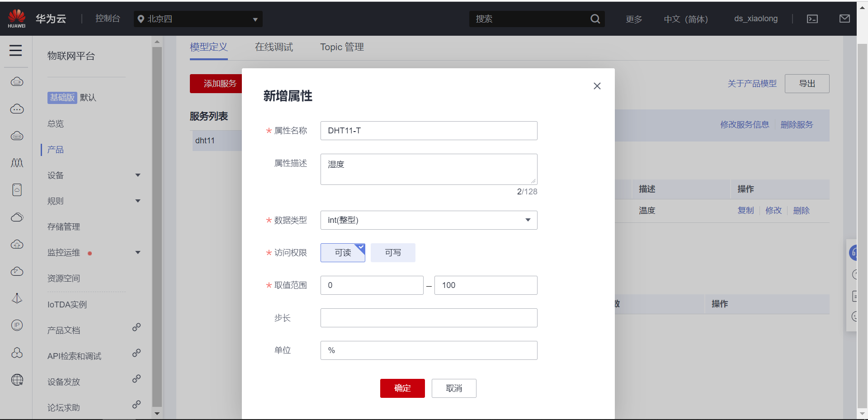Open the 中文 (简体) language menu
Screen dimensions: 868x420
click(x=686, y=19)
